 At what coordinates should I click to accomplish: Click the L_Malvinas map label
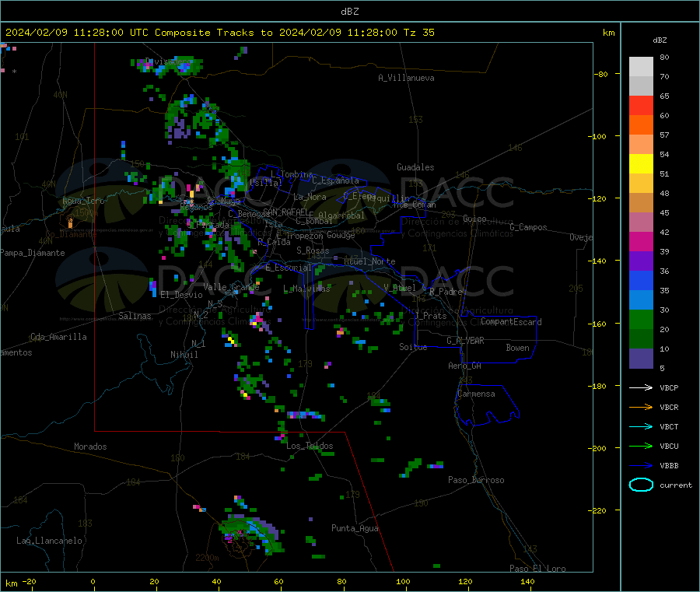click(x=306, y=289)
